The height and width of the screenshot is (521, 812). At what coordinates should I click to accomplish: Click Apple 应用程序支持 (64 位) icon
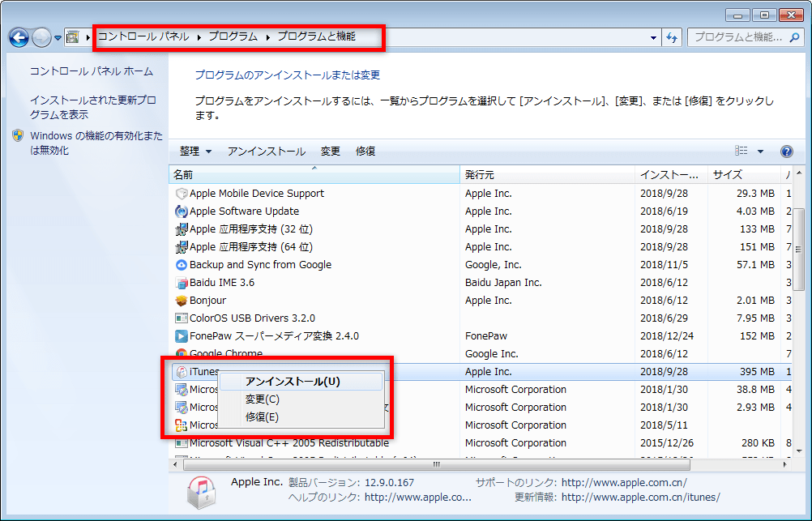(182, 247)
